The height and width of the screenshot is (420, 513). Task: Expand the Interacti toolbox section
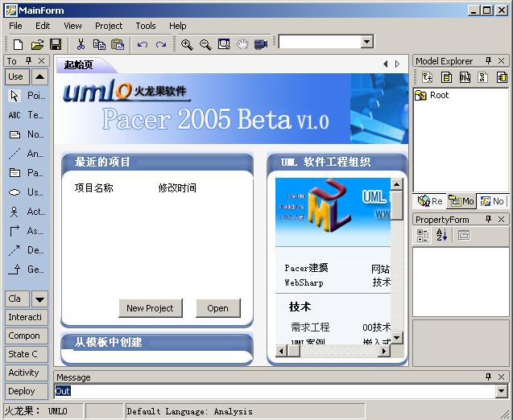[x=27, y=317]
